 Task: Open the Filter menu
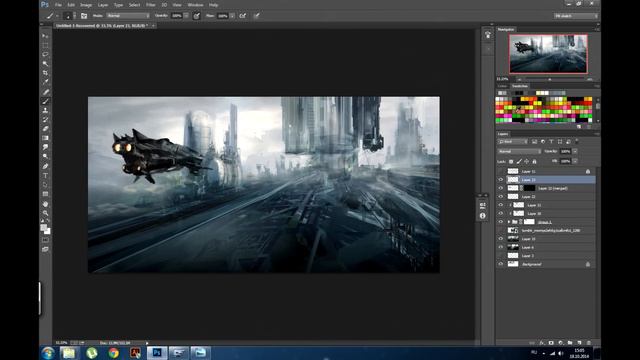point(151,5)
